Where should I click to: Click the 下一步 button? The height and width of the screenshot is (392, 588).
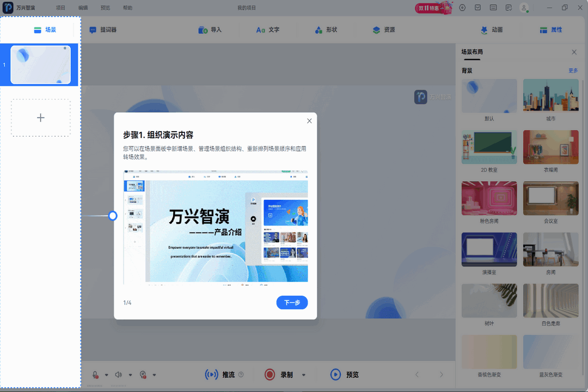292,303
